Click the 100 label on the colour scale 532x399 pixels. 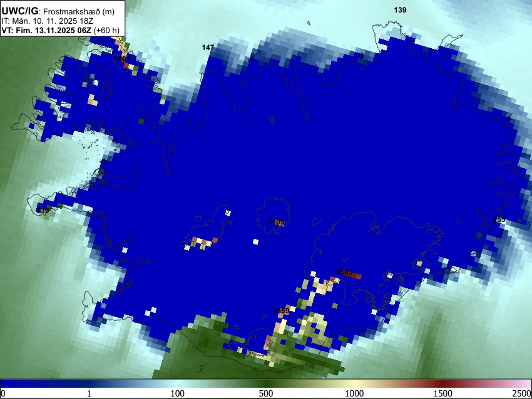[178, 393]
